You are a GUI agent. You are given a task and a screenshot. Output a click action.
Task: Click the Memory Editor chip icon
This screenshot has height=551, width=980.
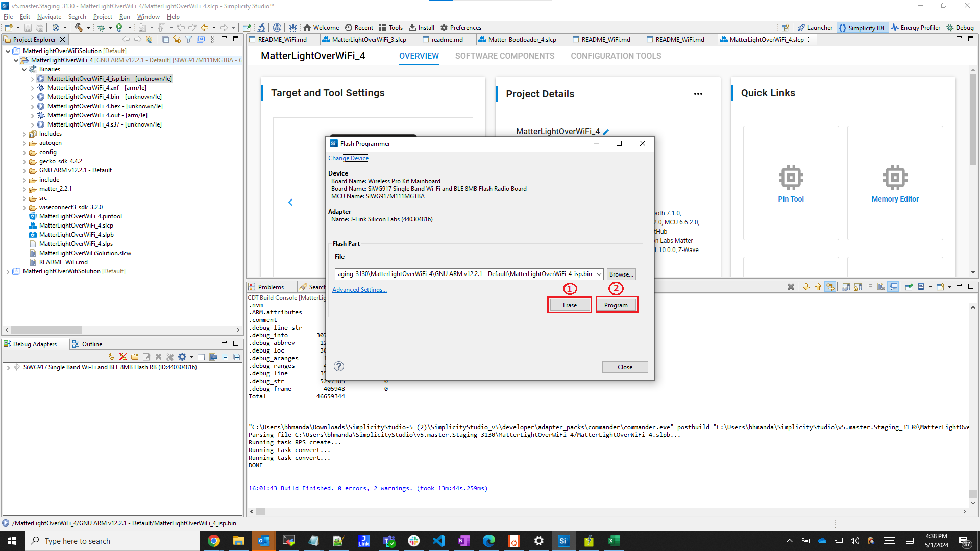click(x=895, y=177)
